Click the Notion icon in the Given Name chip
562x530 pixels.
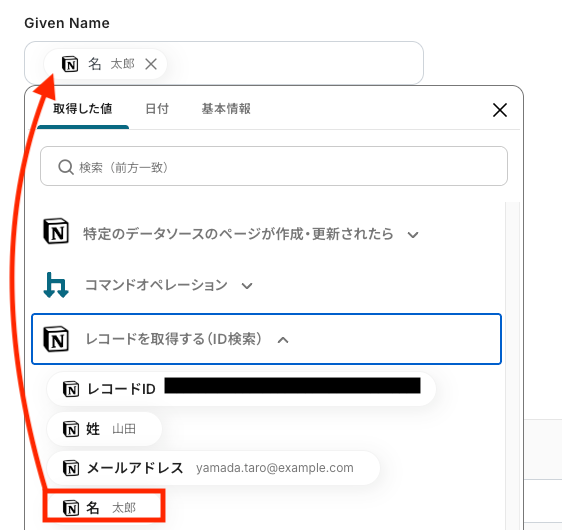(x=70, y=64)
